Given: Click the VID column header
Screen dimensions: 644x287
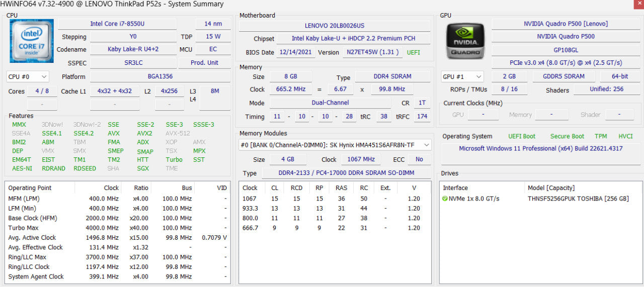Looking at the screenshot, I should pos(213,188).
